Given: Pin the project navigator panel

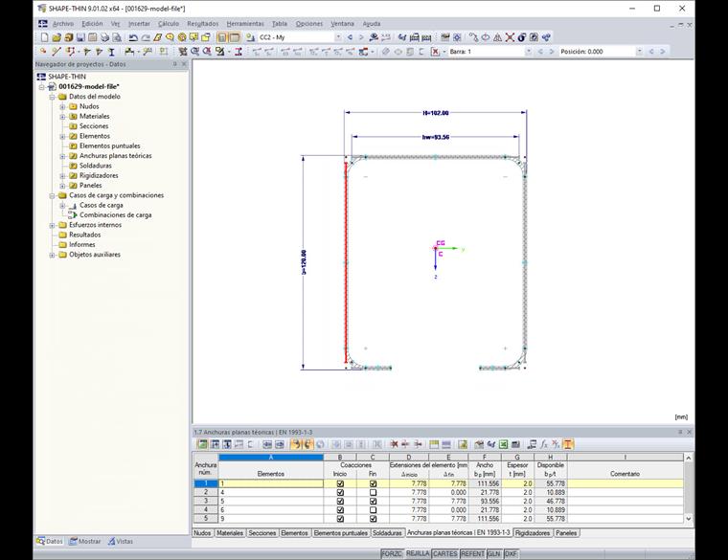Looking at the screenshot, I should click(174, 64).
